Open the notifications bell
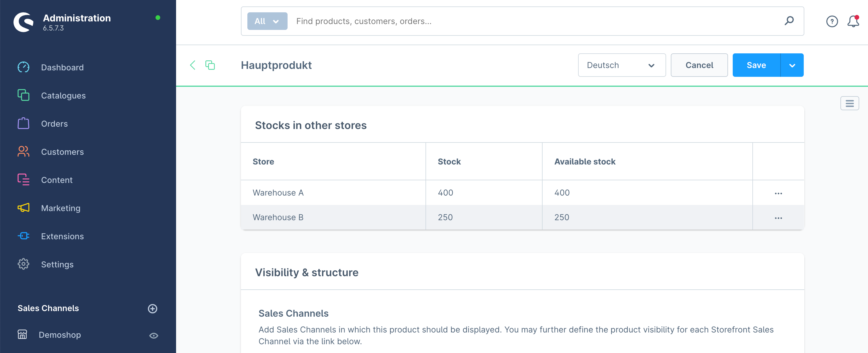Image resolution: width=868 pixels, height=353 pixels. [x=853, y=21]
